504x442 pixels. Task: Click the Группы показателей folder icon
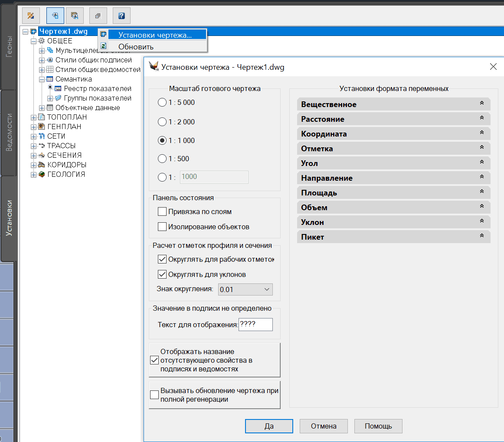pos(58,98)
